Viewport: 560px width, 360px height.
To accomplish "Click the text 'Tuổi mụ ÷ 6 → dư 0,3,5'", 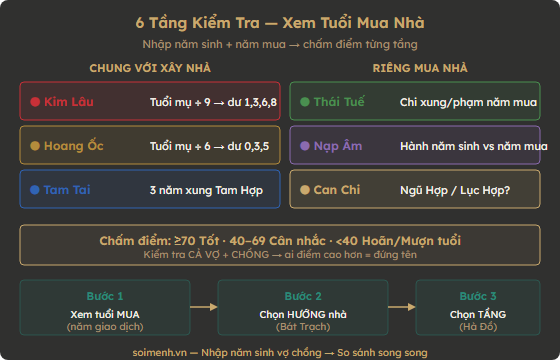I will 210,146.
